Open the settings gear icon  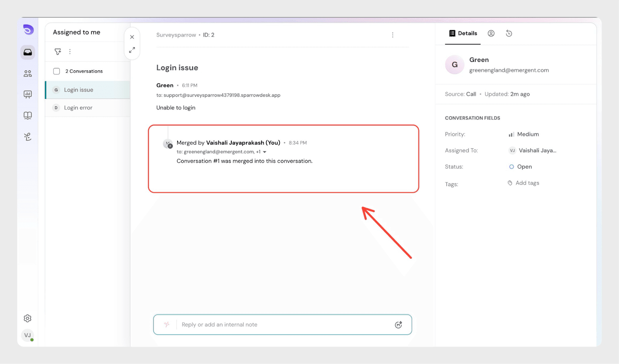[x=27, y=318]
